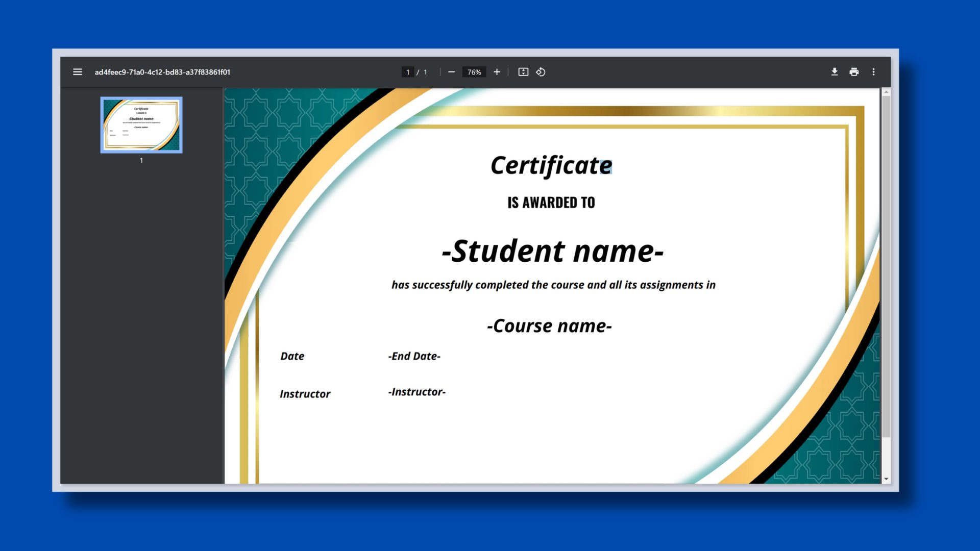Screen dimensions: 980x551
Task: Edit the zoom percentage value showing 76%
Action: coord(474,72)
